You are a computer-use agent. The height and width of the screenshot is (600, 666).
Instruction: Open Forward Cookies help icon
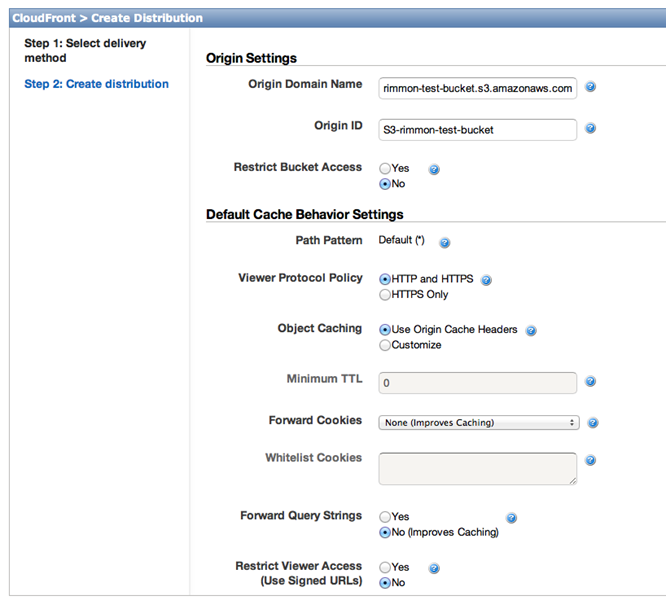tap(593, 423)
